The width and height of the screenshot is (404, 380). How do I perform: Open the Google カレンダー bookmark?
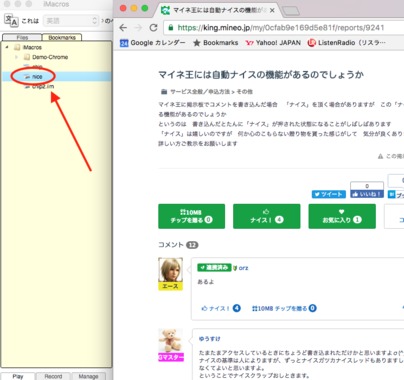tap(153, 43)
